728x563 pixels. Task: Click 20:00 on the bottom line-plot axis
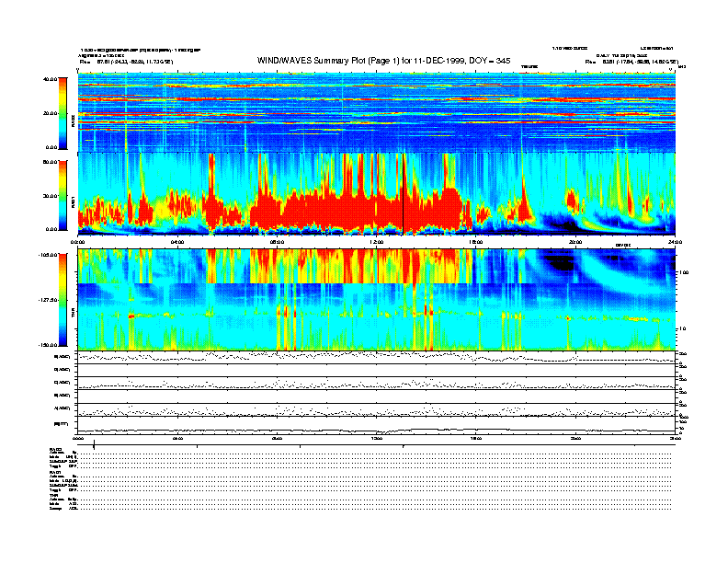[575, 438]
